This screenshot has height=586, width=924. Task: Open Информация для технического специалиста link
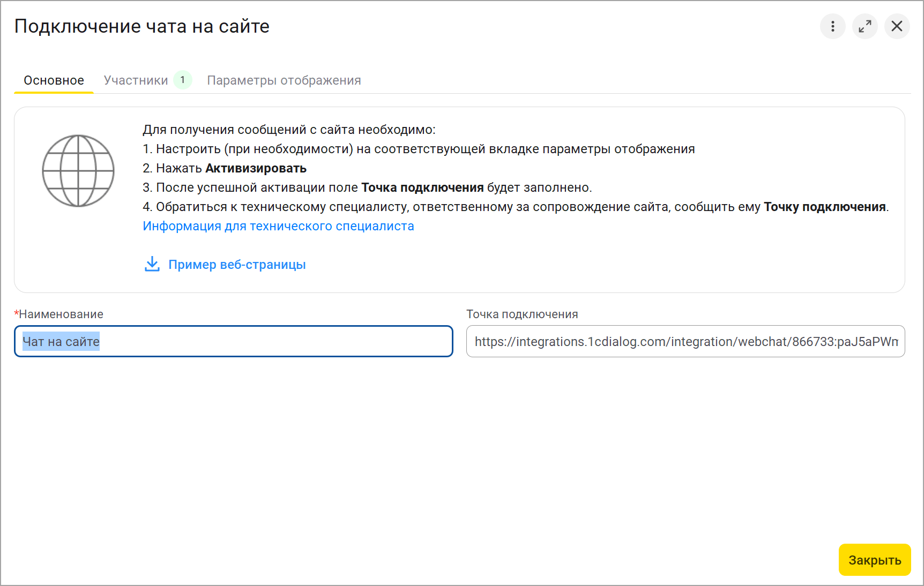point(278,226)
